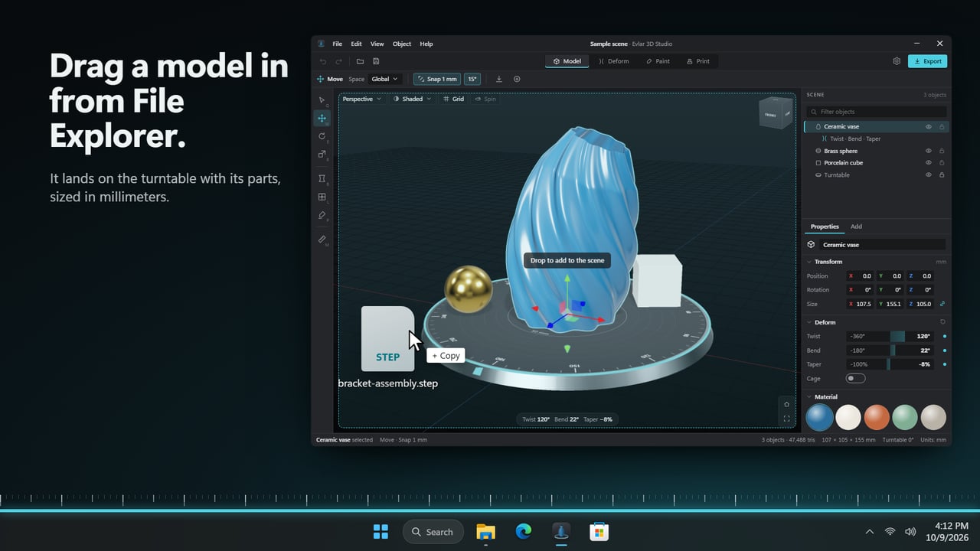Click the 15° angle snap button

pyautogui.click(x=472, y=79)
